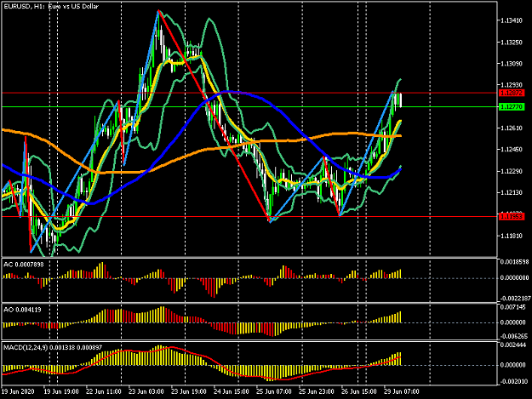The width and height of the screenshot is (532, 399).
Task: Click price scale value 1.12290
Action: (512, 172)
